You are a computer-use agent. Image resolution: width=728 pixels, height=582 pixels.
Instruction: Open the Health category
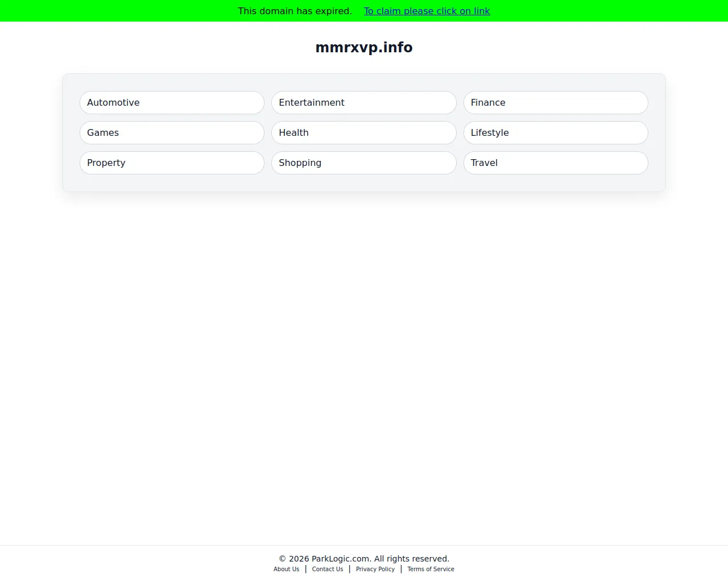click(363, 132)
